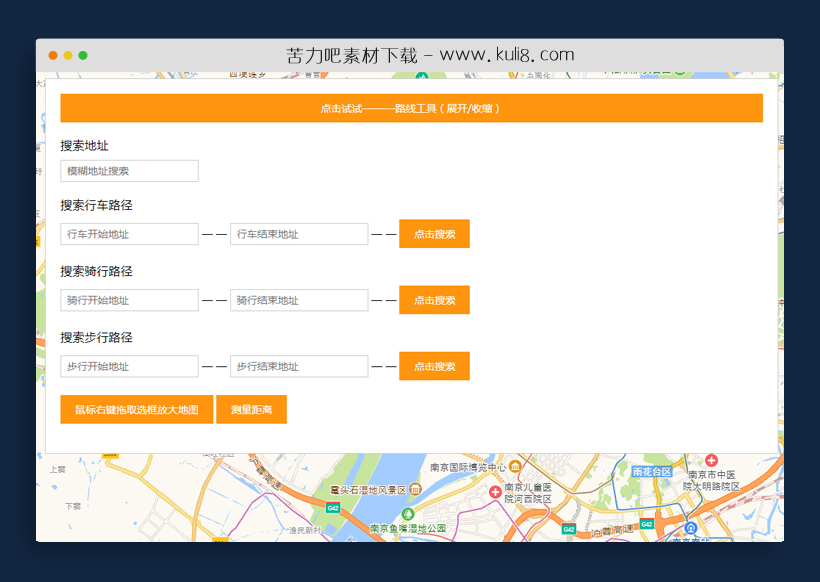Viewport: 820px width, 582px height.
Task: Click 点击搜索 for the driving route
Action: (x=433, y=233)
